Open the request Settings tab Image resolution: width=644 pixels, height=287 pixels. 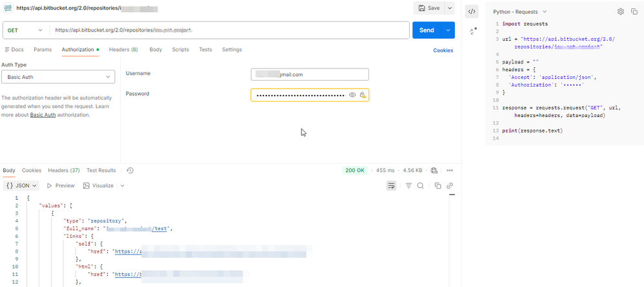coord(232,49)
